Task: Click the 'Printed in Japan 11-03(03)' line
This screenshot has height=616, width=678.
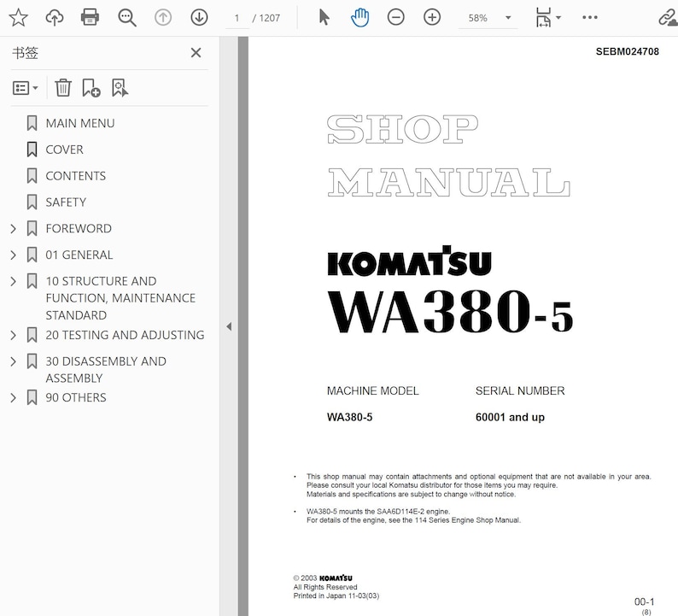Action: tap(336, 596)
